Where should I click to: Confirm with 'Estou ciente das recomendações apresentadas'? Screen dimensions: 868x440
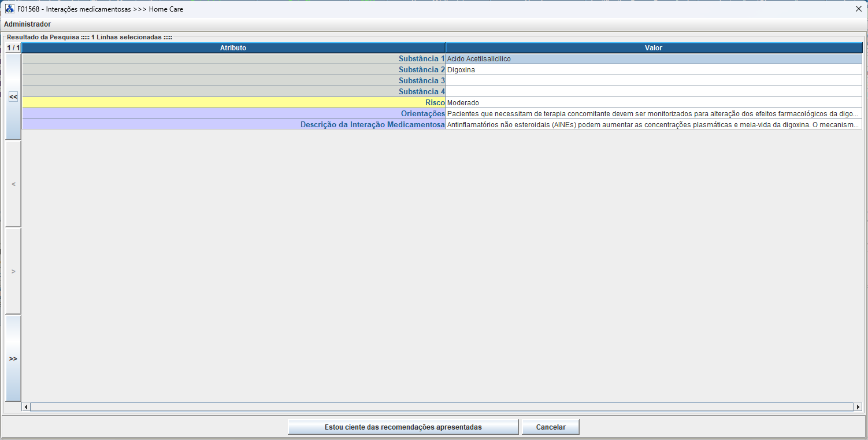tap(403, 427)
